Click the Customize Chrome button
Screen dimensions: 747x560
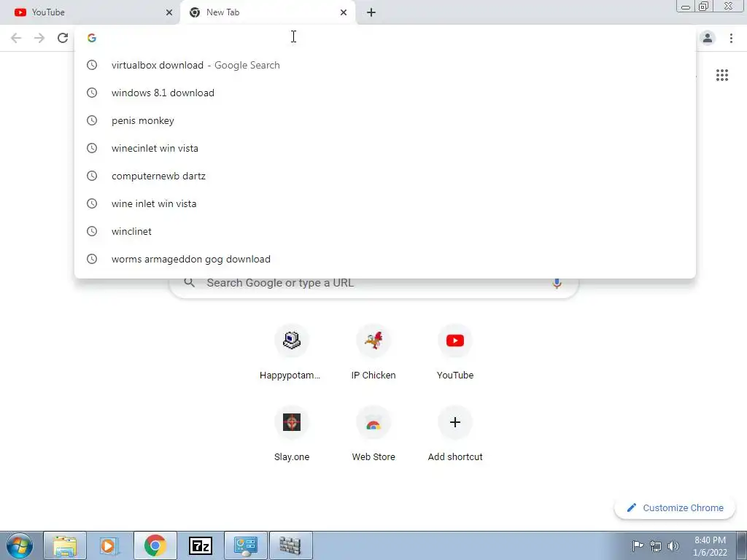click(675, 507)
